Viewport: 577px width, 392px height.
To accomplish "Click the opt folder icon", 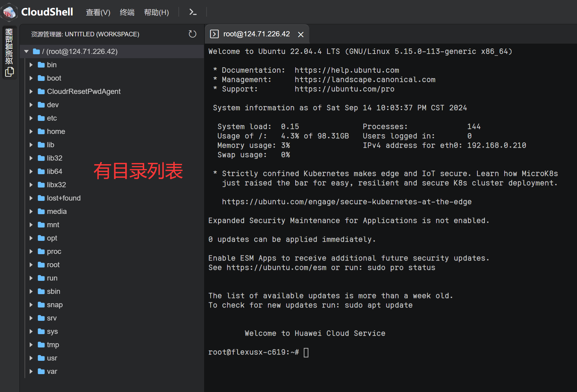I will coord(41,238).
